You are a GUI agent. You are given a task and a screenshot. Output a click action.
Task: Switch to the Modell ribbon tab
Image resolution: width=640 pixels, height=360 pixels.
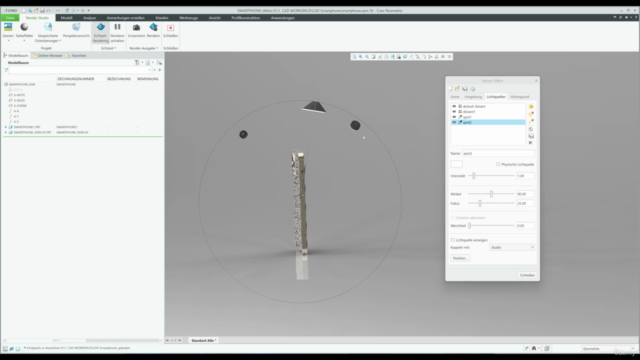[67, 18]
